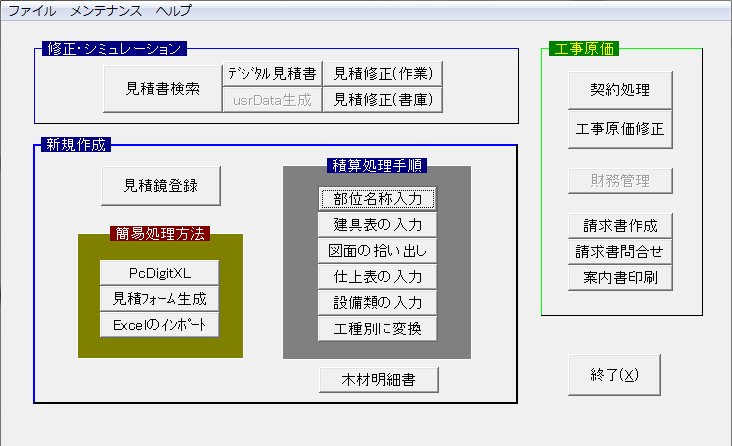Click the 見積書検索 button
Screen dimensions: 732x446
(162, 89)
